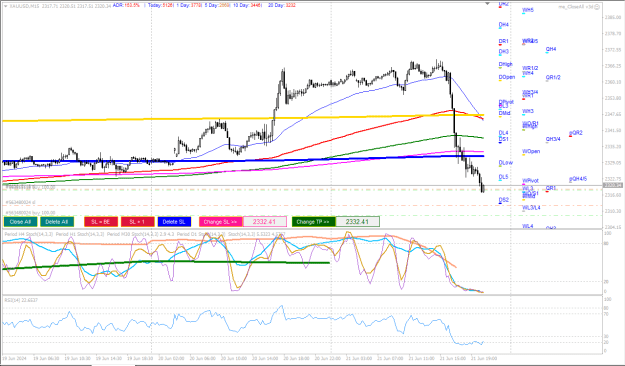Click the 19 Jun 2024 time axis label
The height and width of the screenshot is (366, 625).
[15, 358]
